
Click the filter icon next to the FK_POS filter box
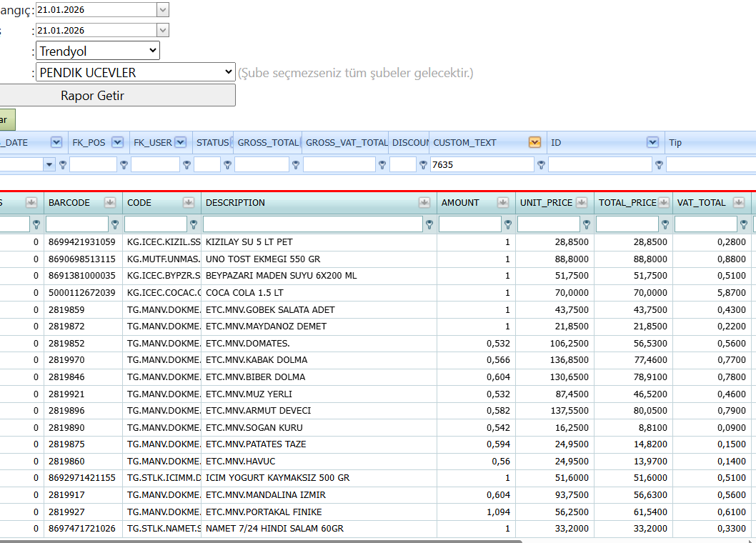(124, 165)
